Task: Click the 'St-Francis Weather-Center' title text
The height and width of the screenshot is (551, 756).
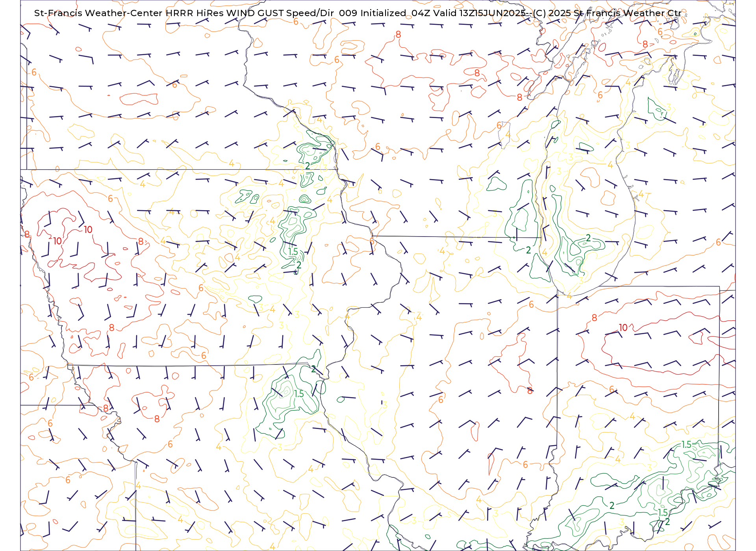Action: (x=98, y=13)
